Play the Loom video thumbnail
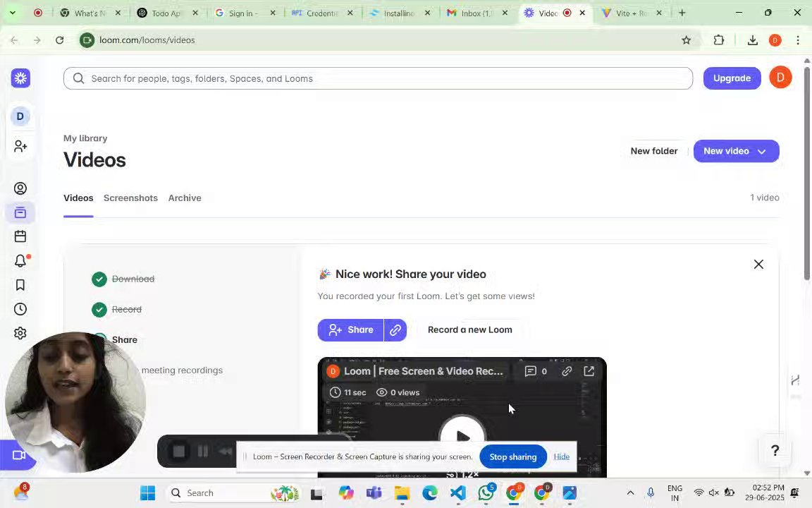 tap(462, 437)
